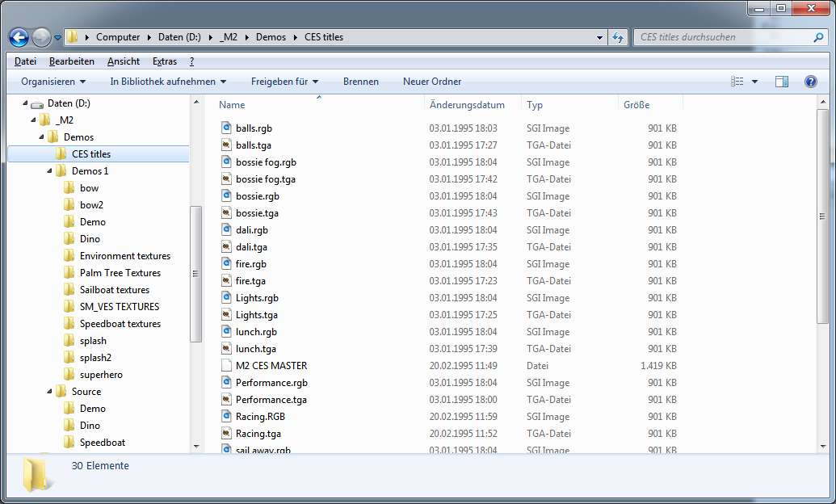
Task: Collapse the Daten (D:) tree node
Action: click(x=25, y=103)
